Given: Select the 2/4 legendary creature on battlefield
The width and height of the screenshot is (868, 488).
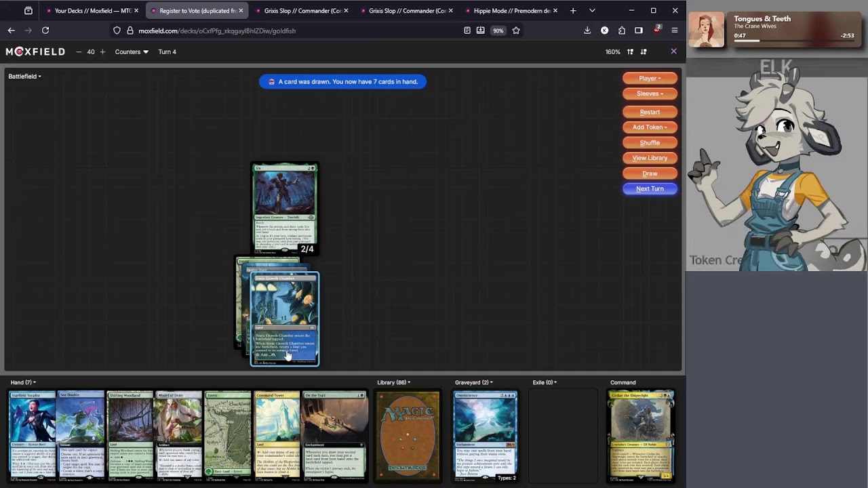Looking at the screenshot, I should [285, 209].
